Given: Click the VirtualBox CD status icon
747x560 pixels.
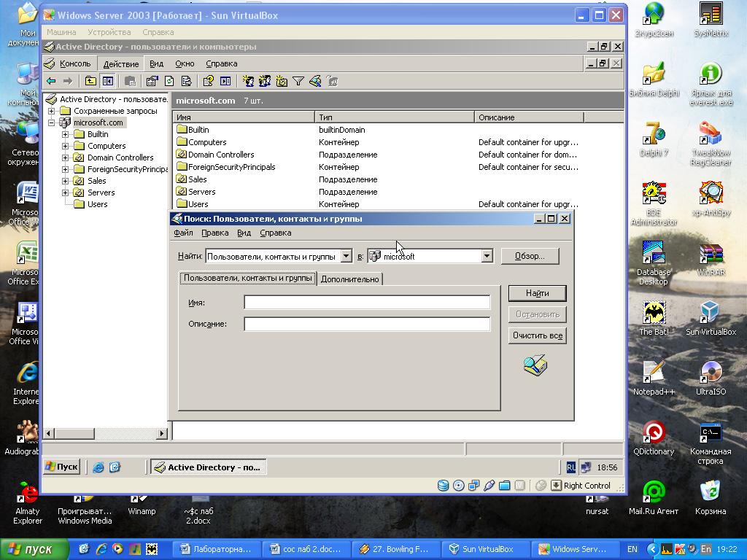Looking at the screenshot, I should [x=458, y=486].
